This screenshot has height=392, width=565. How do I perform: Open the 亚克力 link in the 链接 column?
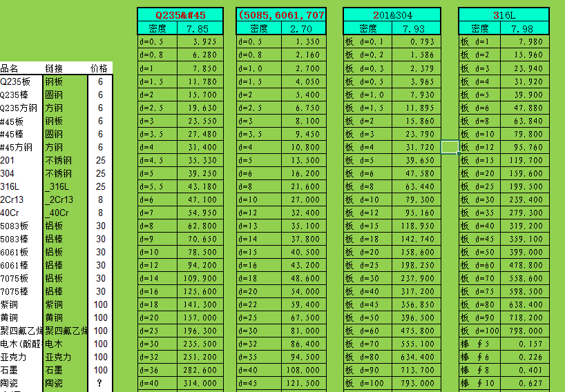59,357
